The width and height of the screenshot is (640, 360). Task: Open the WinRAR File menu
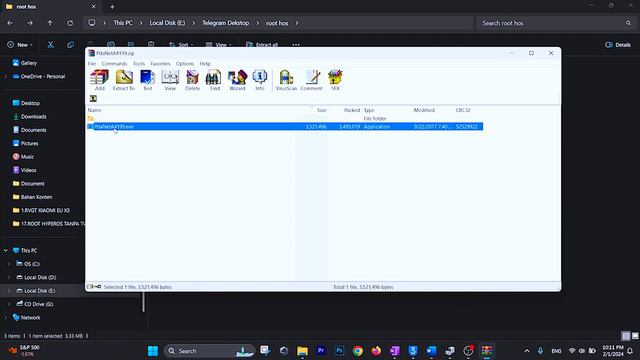pyautogui.click(x=92, y=64)
